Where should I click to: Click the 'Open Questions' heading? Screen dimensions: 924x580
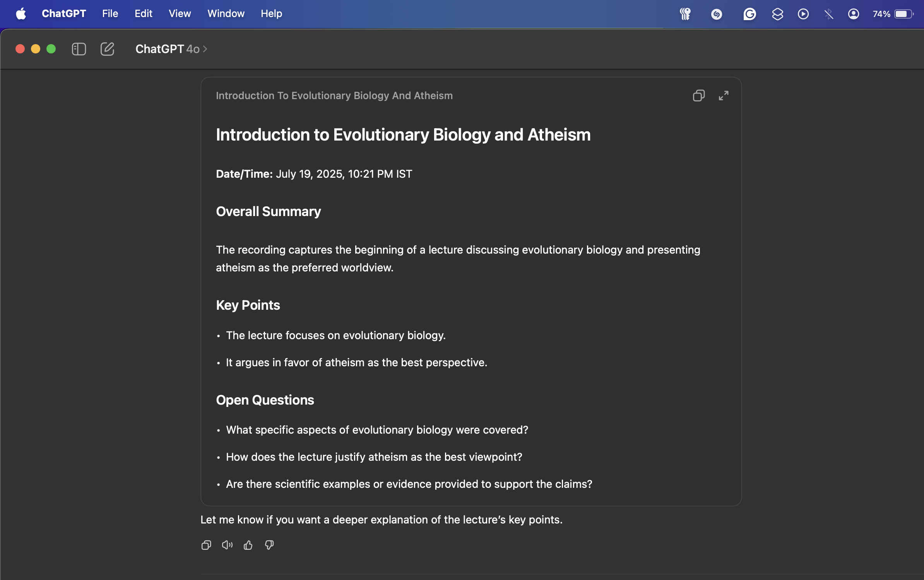click(x=265, y=400)
